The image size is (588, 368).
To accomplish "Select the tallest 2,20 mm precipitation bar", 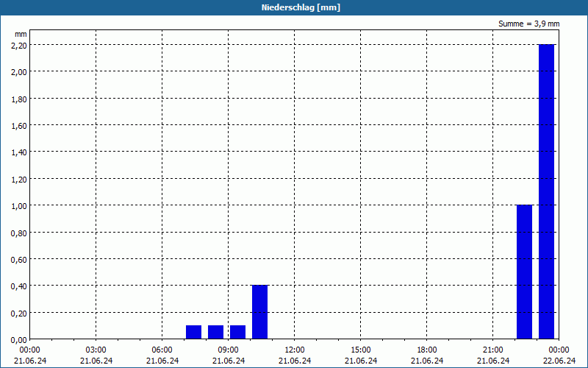I will (x=546, y=191).
